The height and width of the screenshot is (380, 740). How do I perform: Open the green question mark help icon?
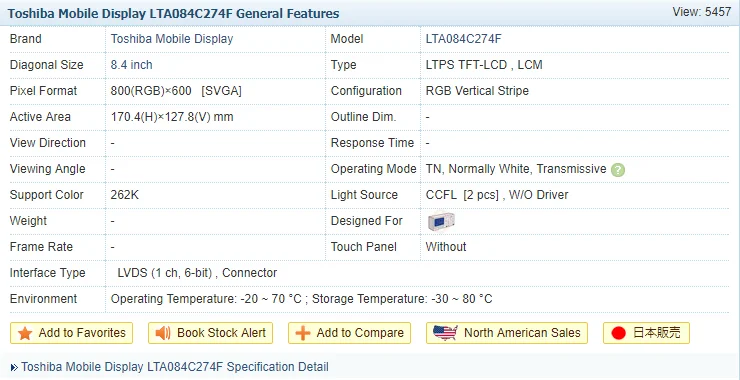(x=618, y=169)
